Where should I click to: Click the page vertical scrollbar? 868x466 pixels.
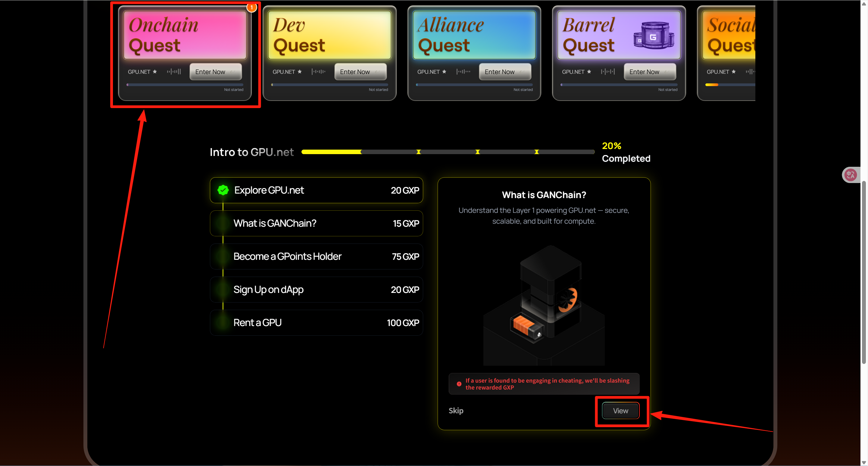tap(863, 272)
